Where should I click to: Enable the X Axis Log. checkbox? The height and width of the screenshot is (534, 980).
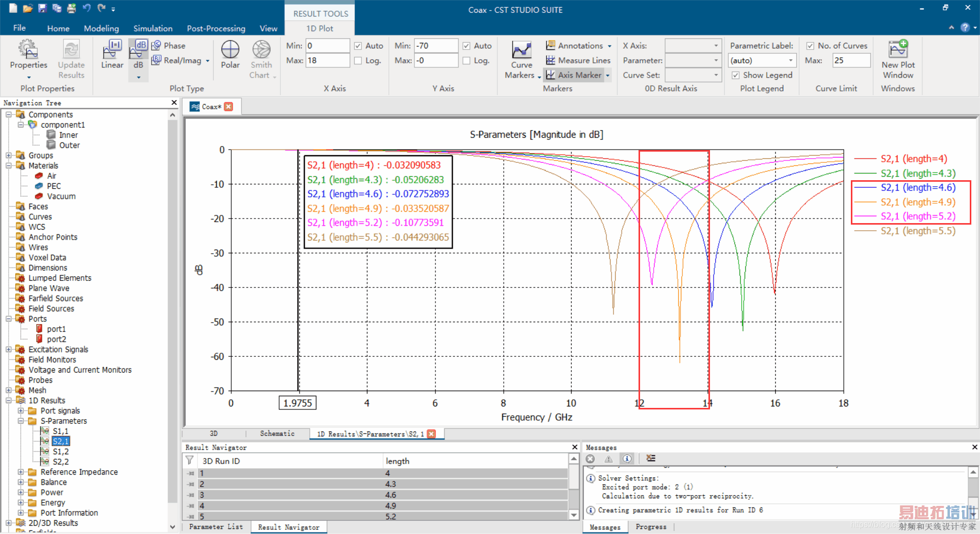(x=358, y=60)
